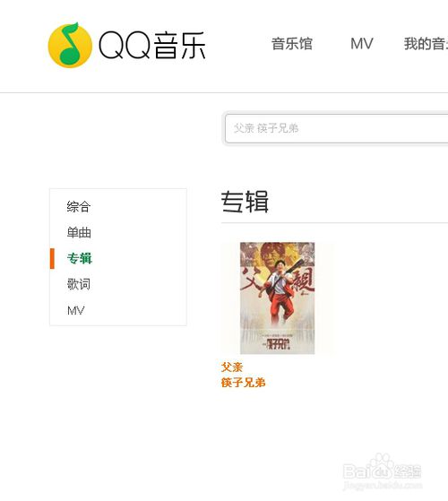Click the Baidu 经验 watermark text
Viewport: 448px width, 501px height.
(408, 471)
